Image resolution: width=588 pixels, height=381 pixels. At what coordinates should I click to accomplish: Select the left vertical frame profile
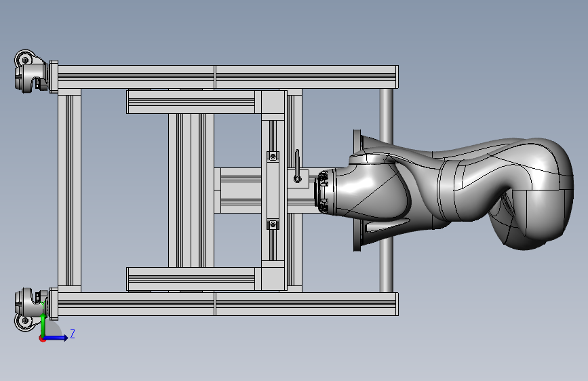pos(69,190)
